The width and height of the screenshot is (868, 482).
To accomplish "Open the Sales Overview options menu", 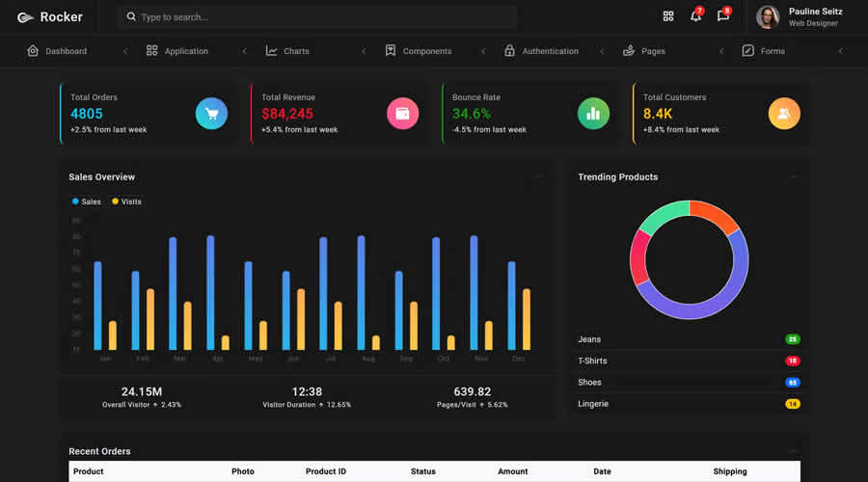I will pos(538,176).
